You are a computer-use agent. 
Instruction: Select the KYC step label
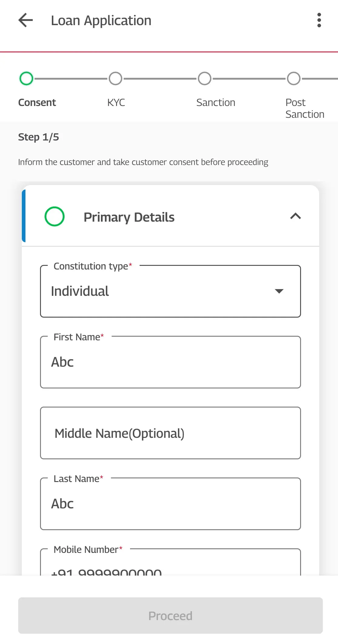click(116, 103)
